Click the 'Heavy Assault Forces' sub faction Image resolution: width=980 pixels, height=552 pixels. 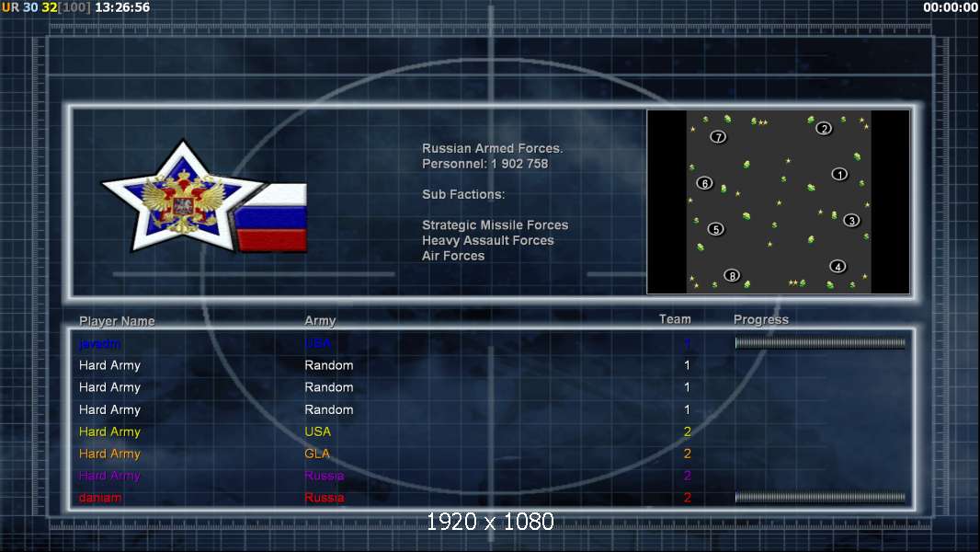point(487,241)
